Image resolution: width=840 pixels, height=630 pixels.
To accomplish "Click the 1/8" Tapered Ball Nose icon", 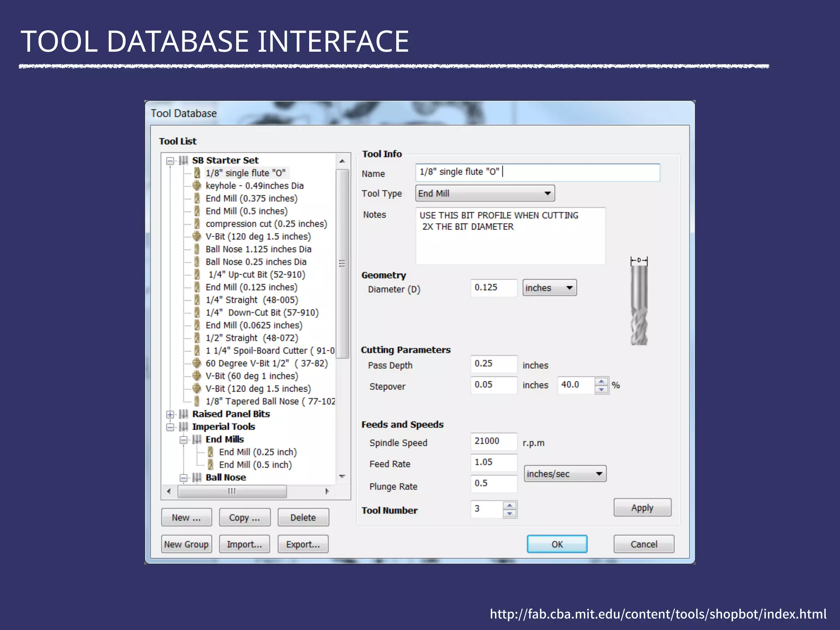I will [x=197, y=402].
